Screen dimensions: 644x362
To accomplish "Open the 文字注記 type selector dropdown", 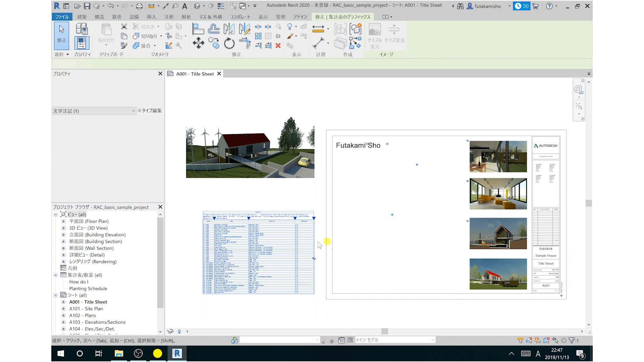I will 133,111.
